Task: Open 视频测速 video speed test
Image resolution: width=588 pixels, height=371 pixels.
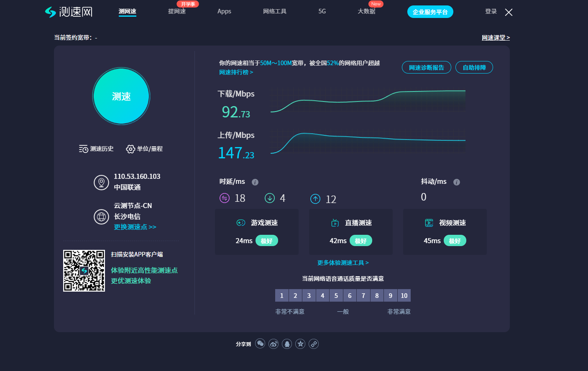Action: (445, 223)
